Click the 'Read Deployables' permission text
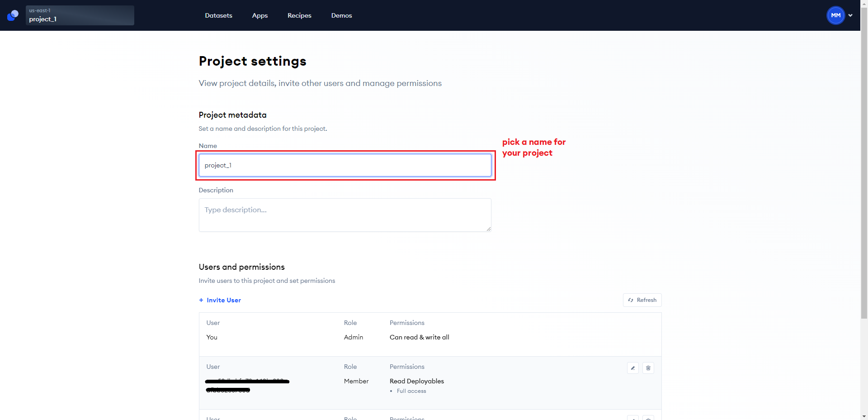The image size is (868, 420). pyautogui.click(x=417, y=381)
